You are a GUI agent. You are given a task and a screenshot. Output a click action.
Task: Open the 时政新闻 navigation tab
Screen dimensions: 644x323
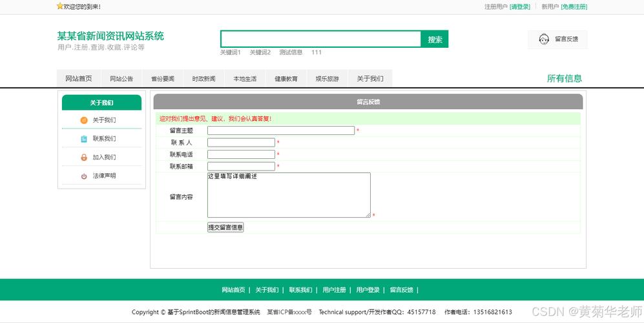(203, 79)
